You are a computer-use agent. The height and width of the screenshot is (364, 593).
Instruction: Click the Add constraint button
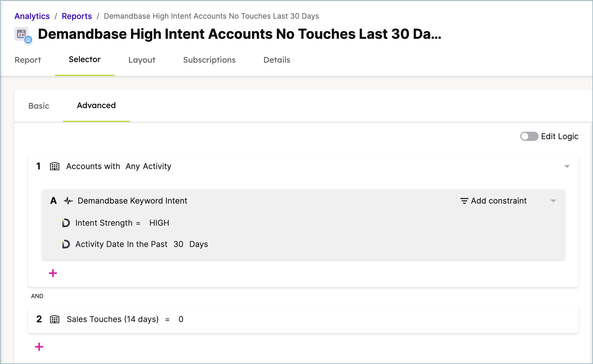click(x=493, y=201)
